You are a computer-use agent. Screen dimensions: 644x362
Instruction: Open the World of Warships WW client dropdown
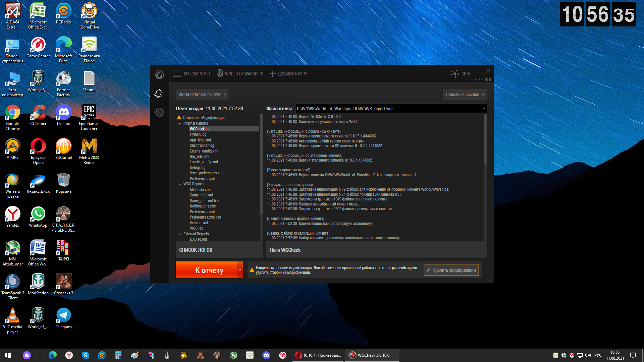point(202,95)
